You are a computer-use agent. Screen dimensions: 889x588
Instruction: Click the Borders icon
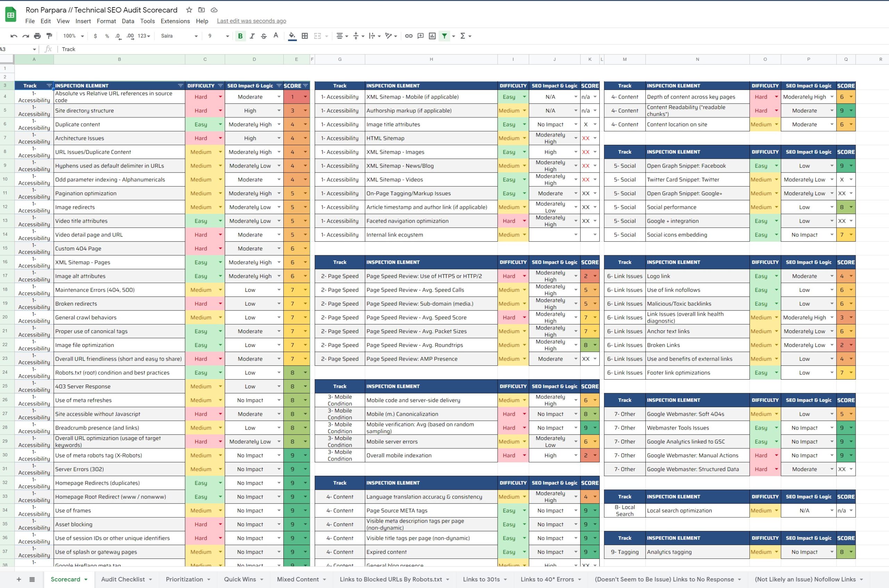(x=305, y=36)
